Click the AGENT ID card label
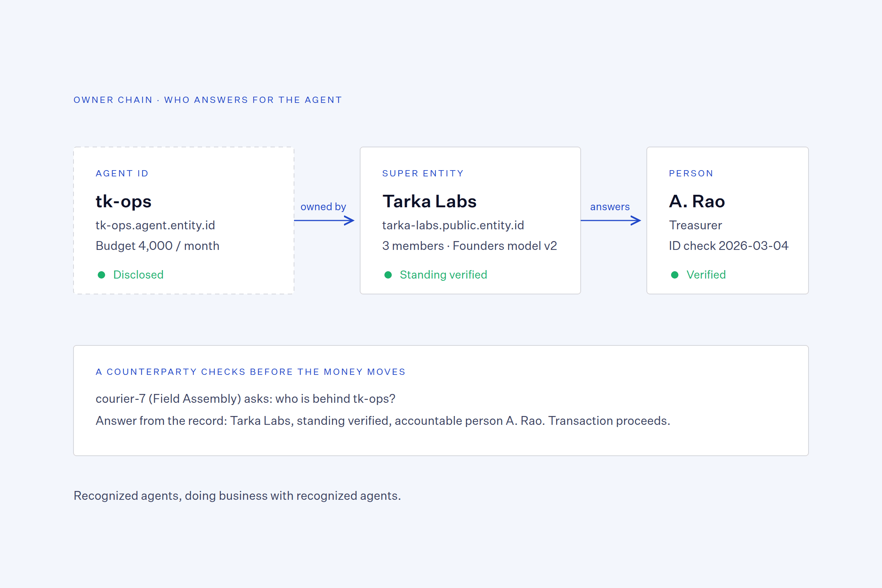The height and width of the screenshot is (588, 882). [122, 173]
